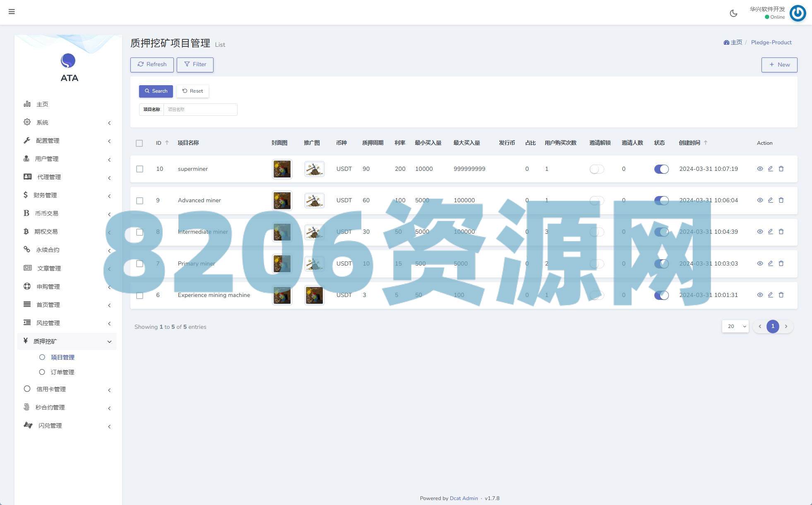Click the Dcat Admin footer link
This screenshot has height=505, width=812.
464,498
